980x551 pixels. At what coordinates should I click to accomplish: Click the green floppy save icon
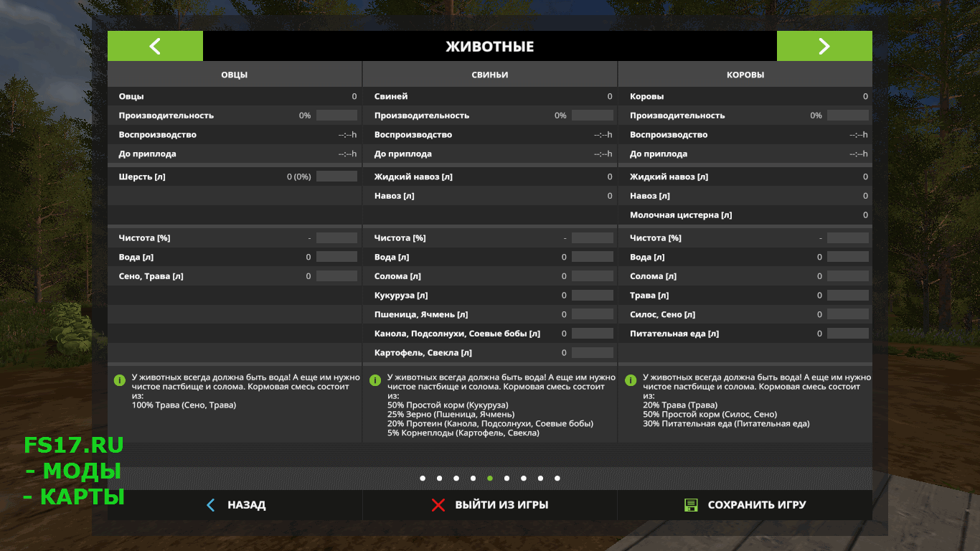coord(691,505)
